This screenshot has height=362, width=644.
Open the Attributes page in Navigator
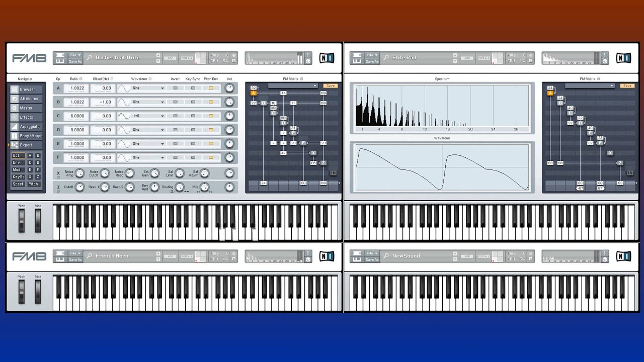(x=27, y=99)
